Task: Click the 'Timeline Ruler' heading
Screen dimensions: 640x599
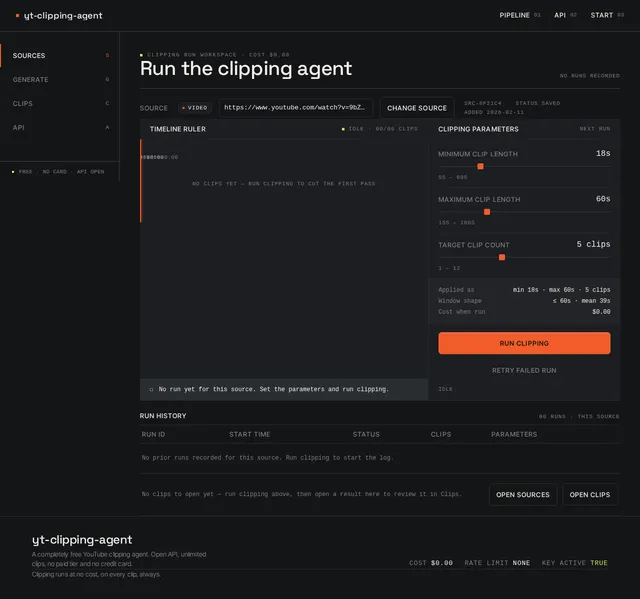Action: pyautogui.click(x=178, y=129)
